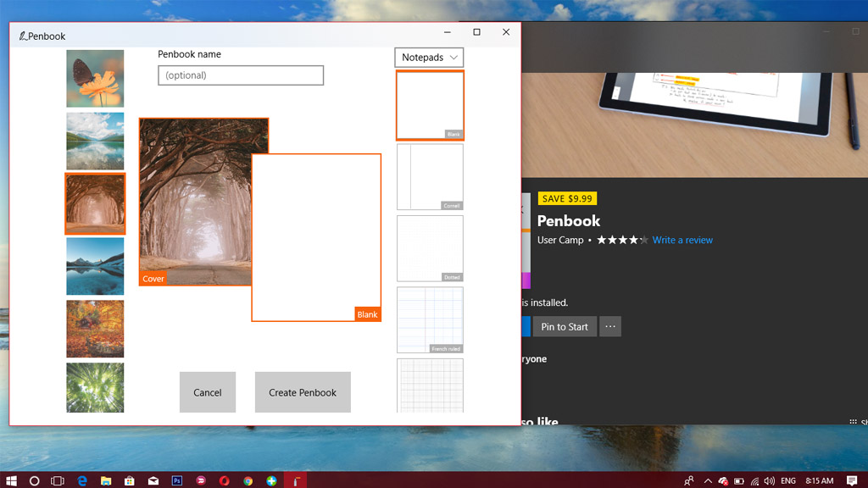868x488 pixels.
Task: Choose the Dotted paper template
Action: click(x=430, y=248)
